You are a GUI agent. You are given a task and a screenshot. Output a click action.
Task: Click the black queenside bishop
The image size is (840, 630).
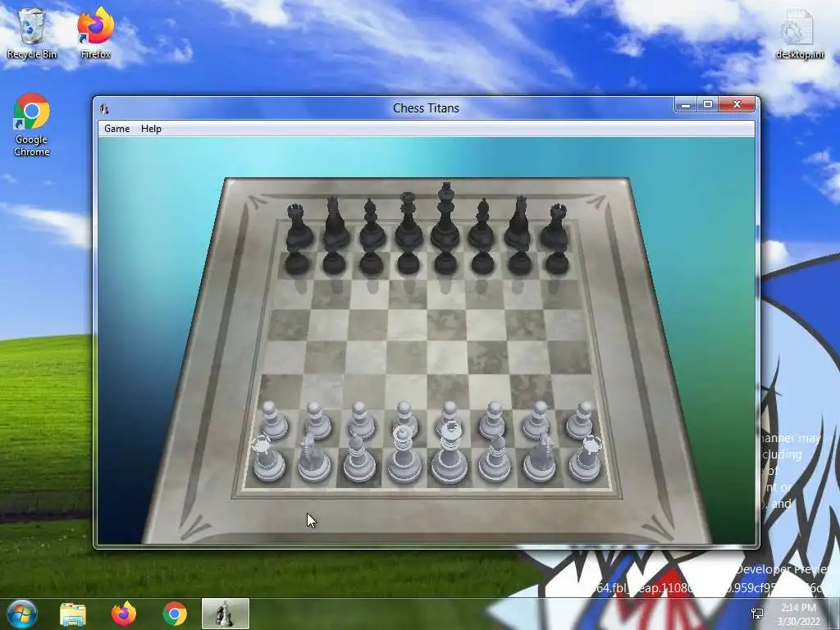[x=372, y=224]
